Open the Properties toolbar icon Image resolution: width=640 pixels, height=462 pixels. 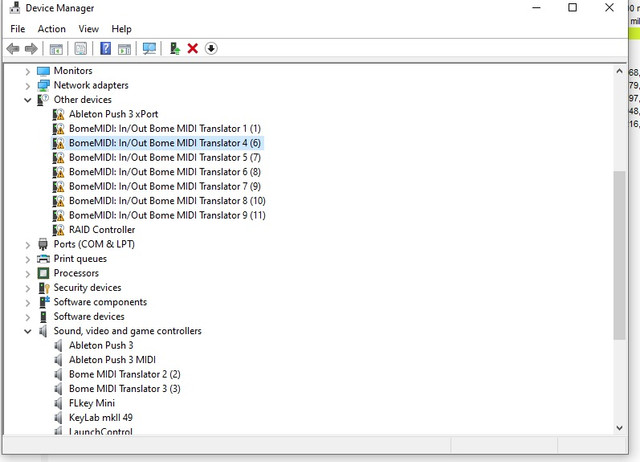point(80,49)
